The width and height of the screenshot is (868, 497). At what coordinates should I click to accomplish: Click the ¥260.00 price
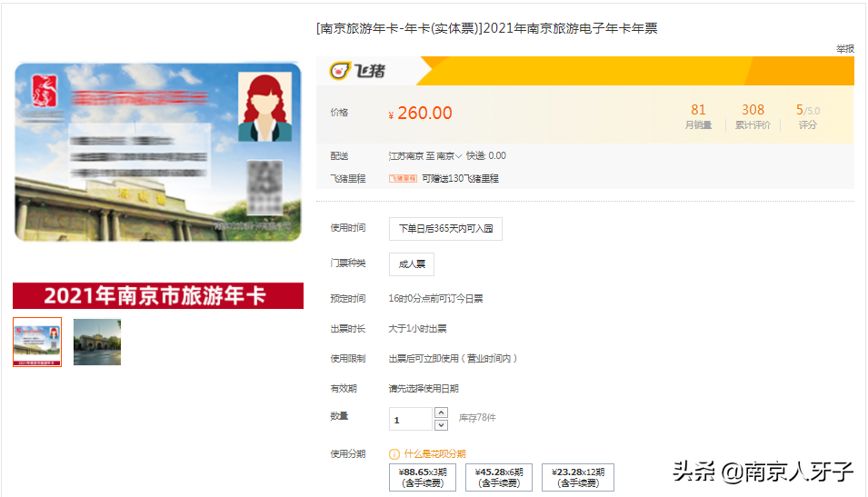pyautogui.click(x=420, y=113)
